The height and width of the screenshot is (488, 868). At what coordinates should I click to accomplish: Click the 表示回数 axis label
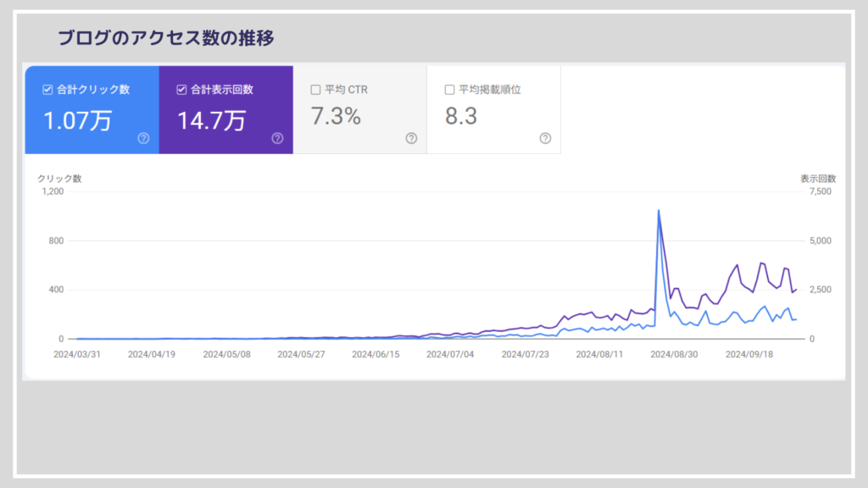point(818,179)
